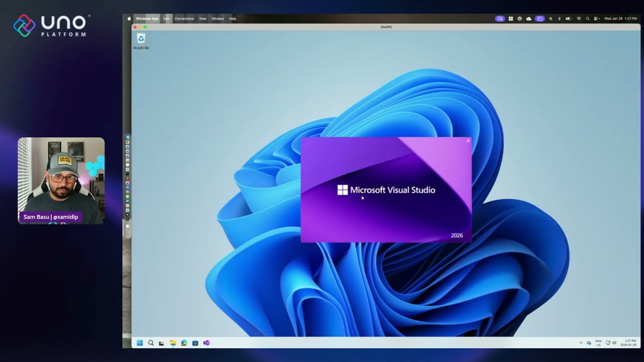
Task: Show hidden icons in the system tray
Action: coord(581,343)
